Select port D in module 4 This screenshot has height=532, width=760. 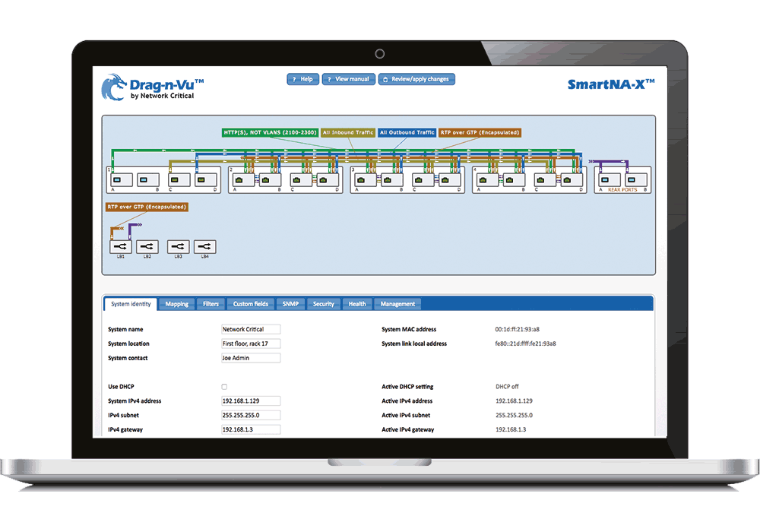pos(572,180)
